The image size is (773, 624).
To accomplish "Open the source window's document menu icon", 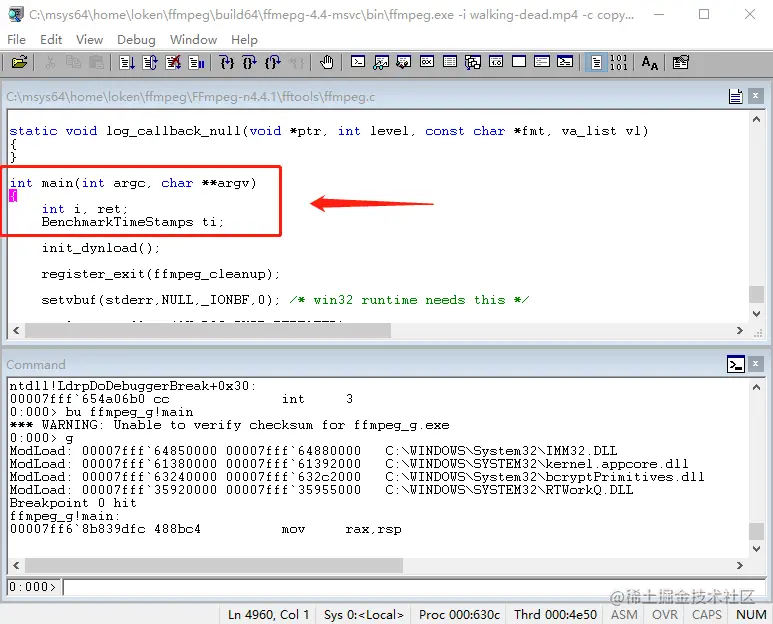I will coord(736,96).
